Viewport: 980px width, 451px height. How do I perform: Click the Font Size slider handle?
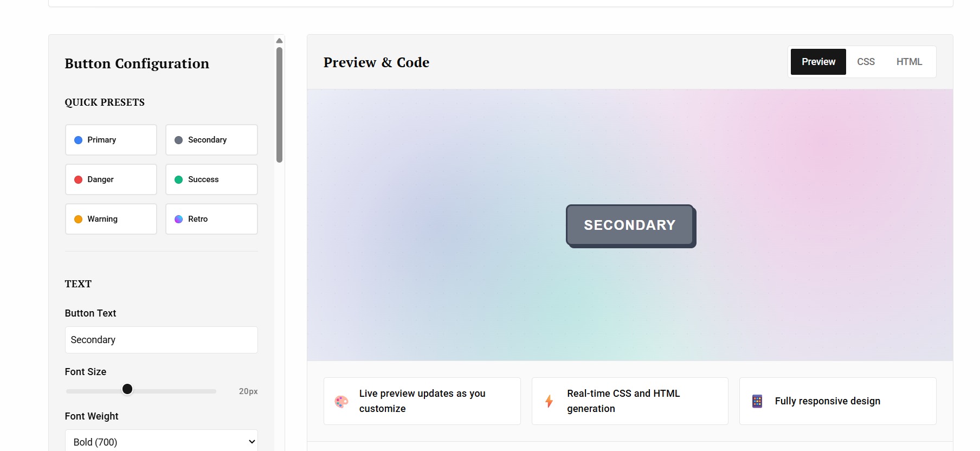(x=127, y=389)
